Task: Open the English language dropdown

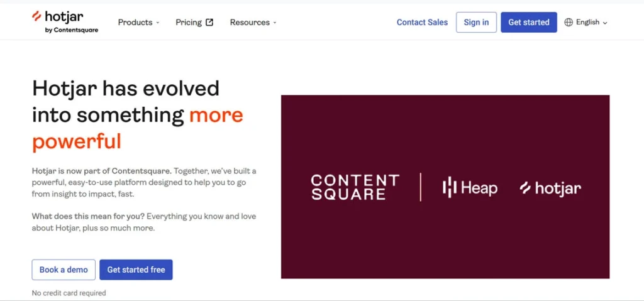Action: [586, 22]
